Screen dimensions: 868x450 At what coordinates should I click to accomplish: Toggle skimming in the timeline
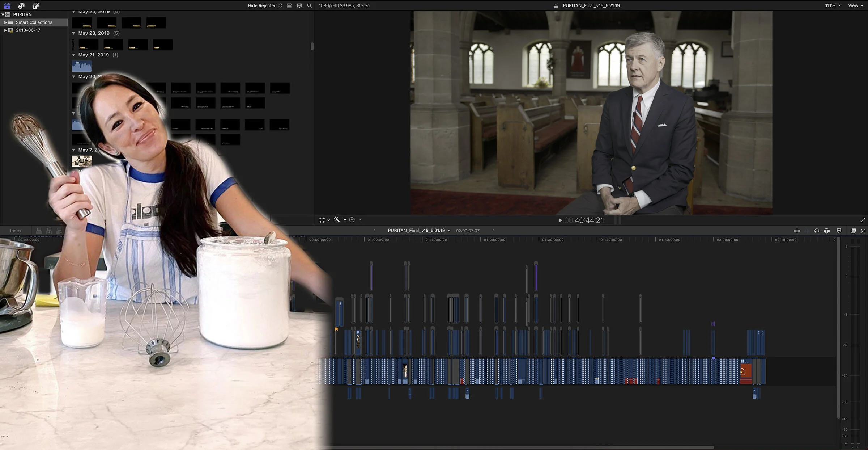797,231
